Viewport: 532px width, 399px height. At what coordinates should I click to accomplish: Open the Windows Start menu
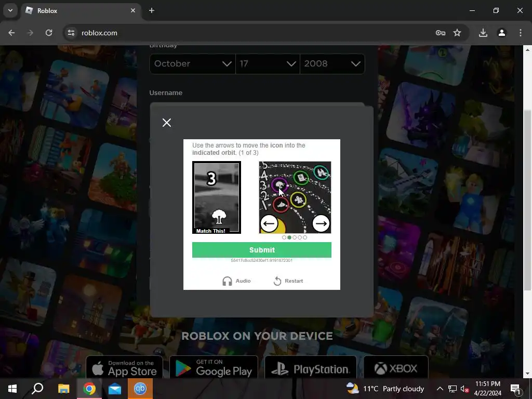pyautogui.click(x=12, y=389)
